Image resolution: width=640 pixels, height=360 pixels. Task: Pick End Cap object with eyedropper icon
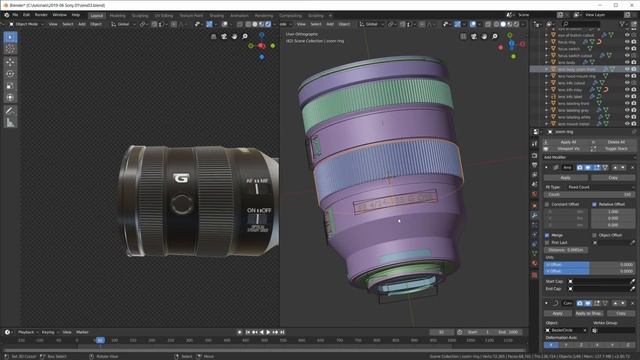point(632,289)
